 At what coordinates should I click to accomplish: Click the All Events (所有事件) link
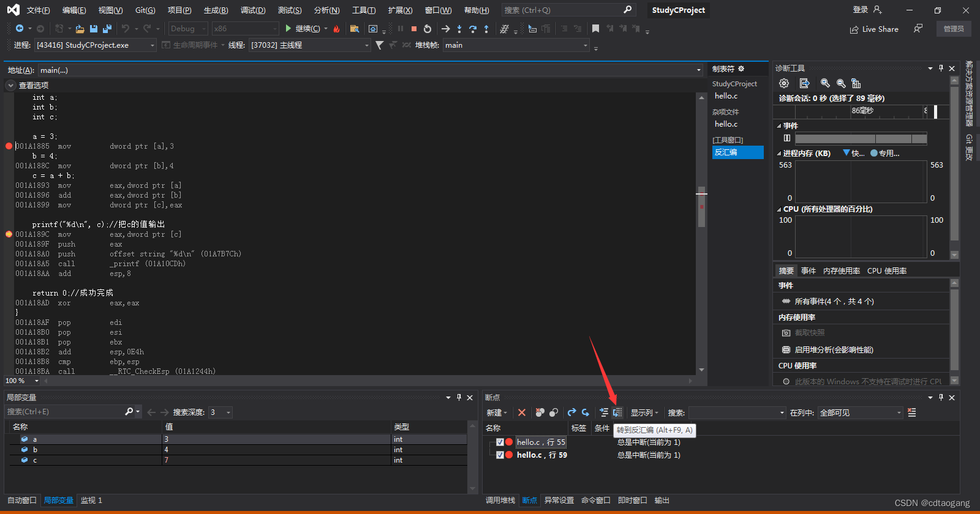coord(834,302)
